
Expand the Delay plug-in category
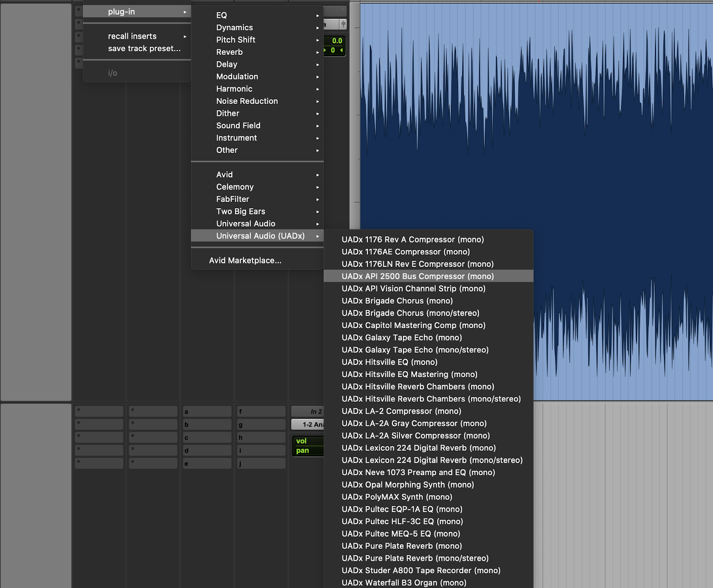point(257,64)
